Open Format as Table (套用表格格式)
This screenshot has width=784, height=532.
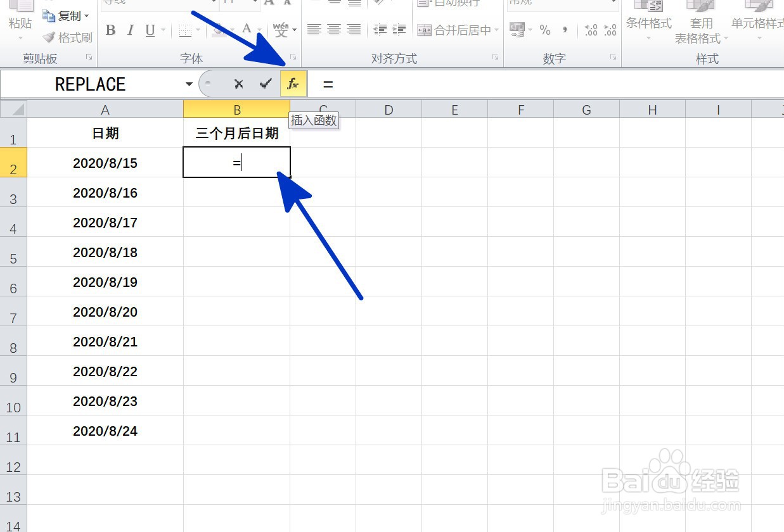[x=702, y=22]
